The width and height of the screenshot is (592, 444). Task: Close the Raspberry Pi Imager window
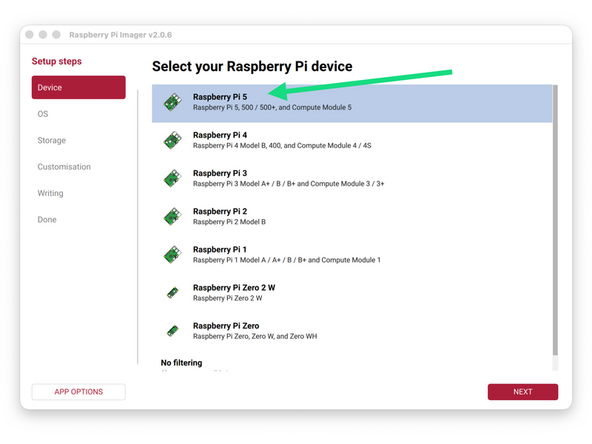(x=29, y=35)
